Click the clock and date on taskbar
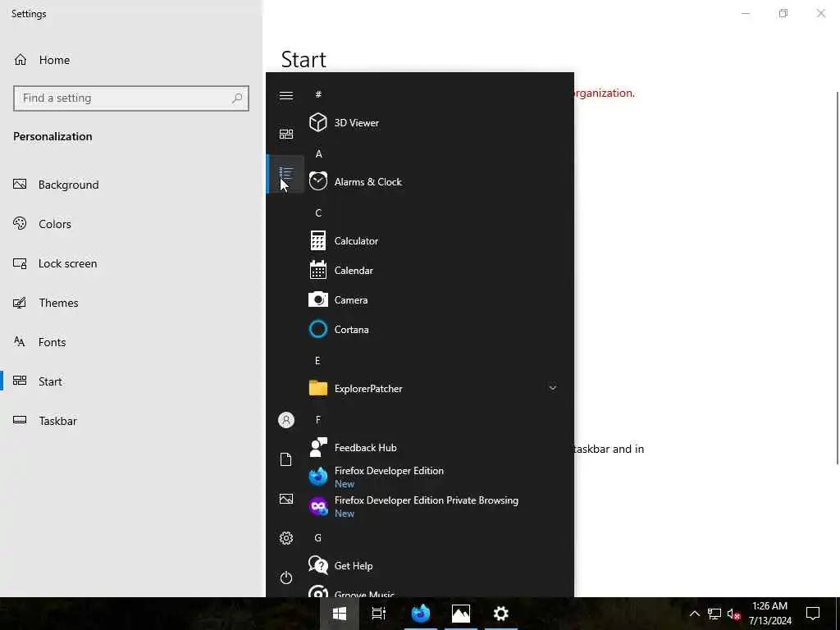Viewport: 840px width, 630px height. pyautogui.click(x=770, y=614)
